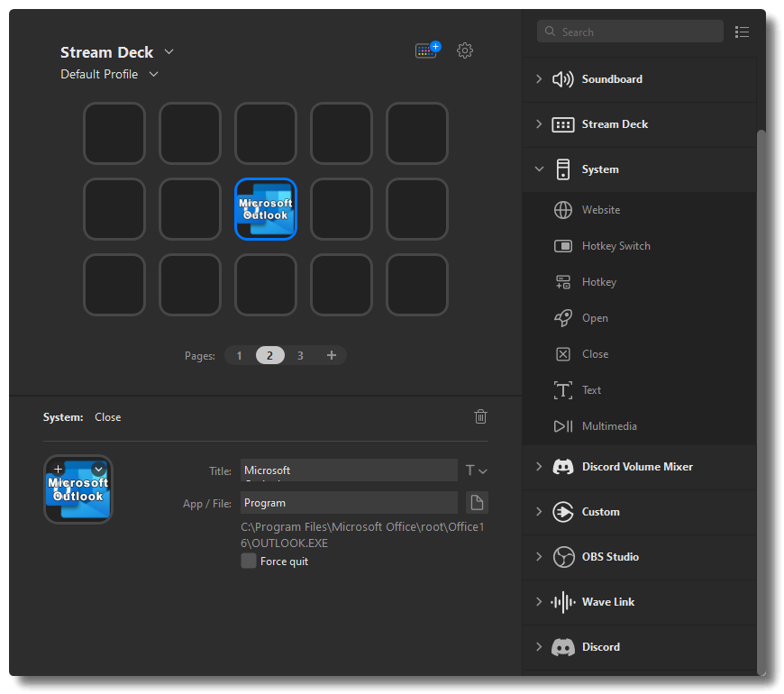Toggle list view icon next to Search

[742, 32]
